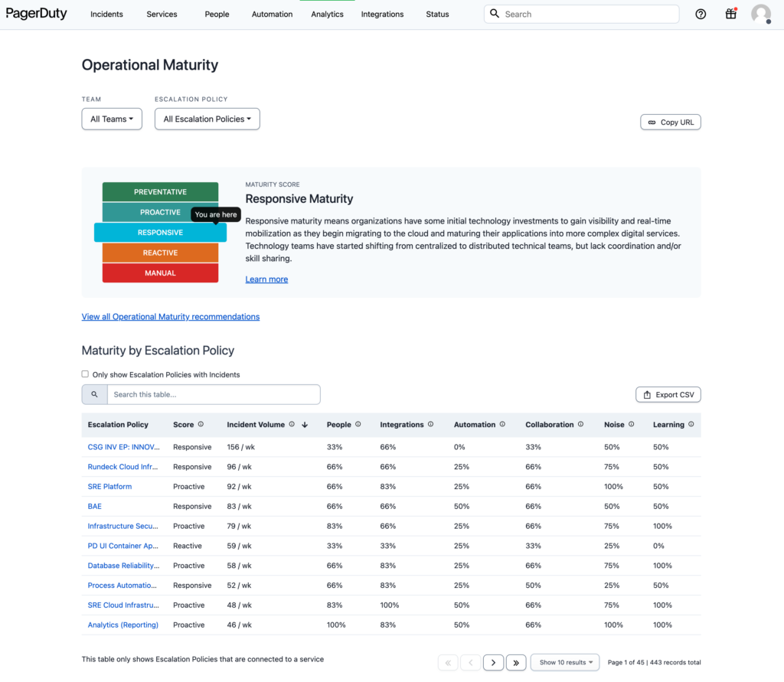Click the RESPONSIVE maturity level bar

click(x=160, y=232)
